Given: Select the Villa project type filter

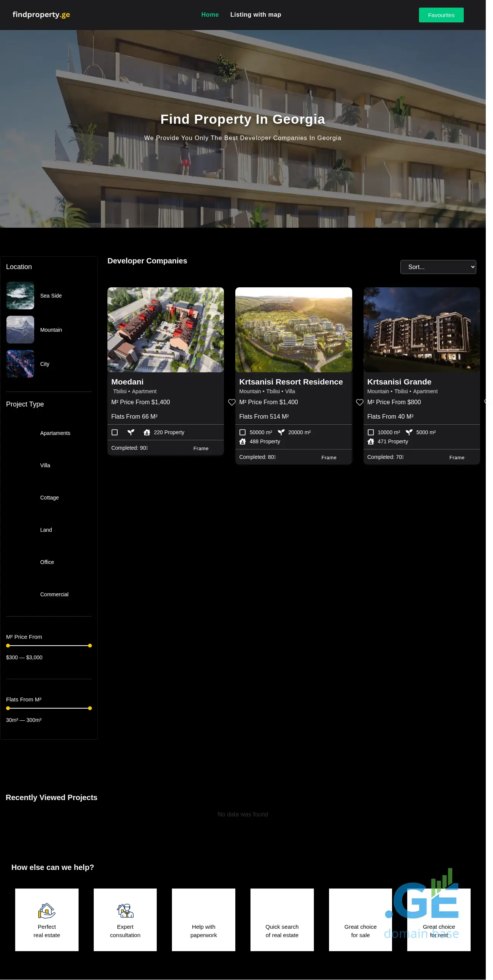Looking at the screenshot, I should (x=45, y=465).
